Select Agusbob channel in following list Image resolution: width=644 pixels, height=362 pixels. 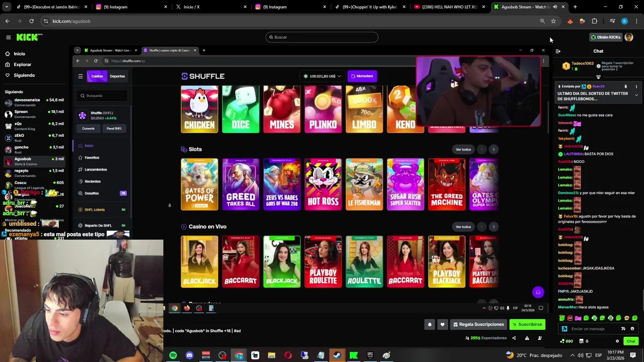point(33,161)
